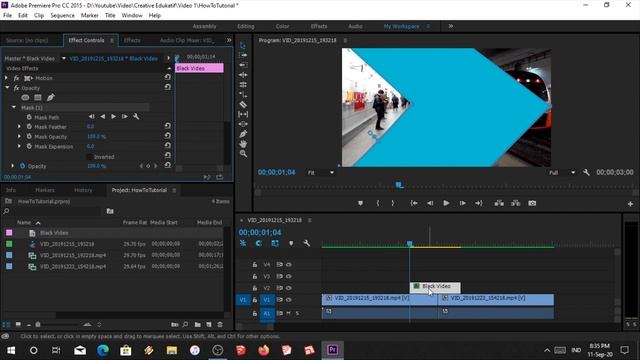Screen dimensions: 640x360
Task: Click Program monitor playhead marker
Action: tap(399, 185)
